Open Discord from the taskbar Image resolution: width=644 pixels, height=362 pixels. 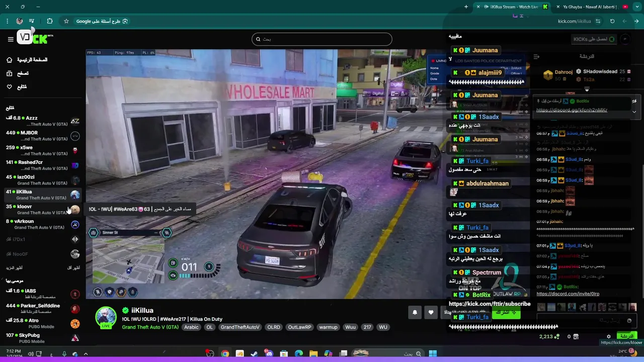269,354
